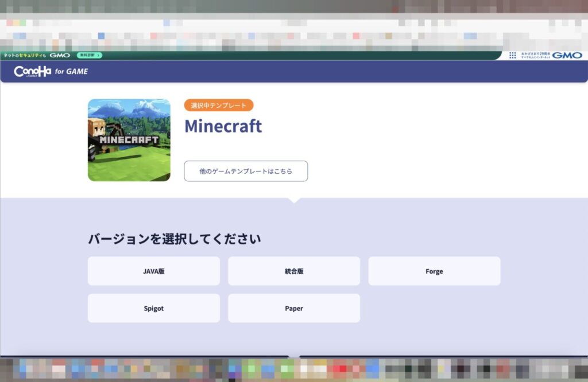Select the JAVA版 version

coord(154,271)
